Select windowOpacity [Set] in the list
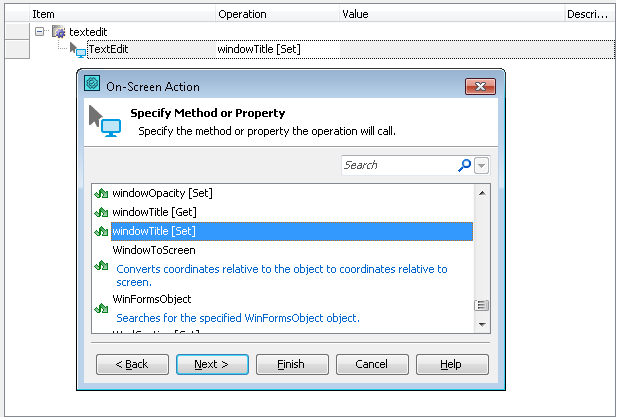The height and width of the screenshot is (420, 620). click(162, 192)
